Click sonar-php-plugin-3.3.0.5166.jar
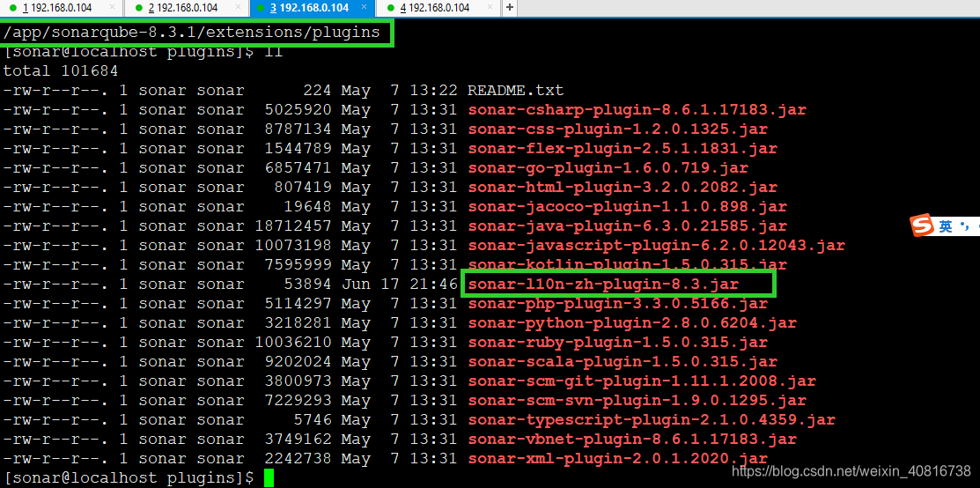This screenshot has height=488, width=980. 617,303
